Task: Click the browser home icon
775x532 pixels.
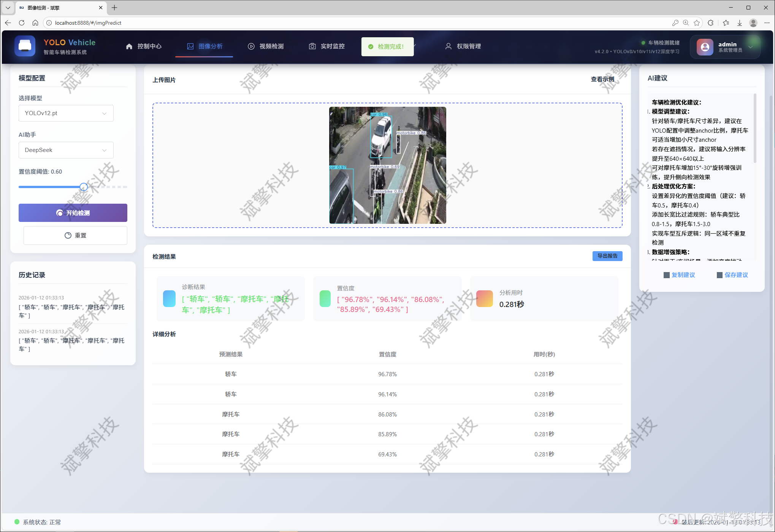Action: pyautogui.click(x=35, y=23)
